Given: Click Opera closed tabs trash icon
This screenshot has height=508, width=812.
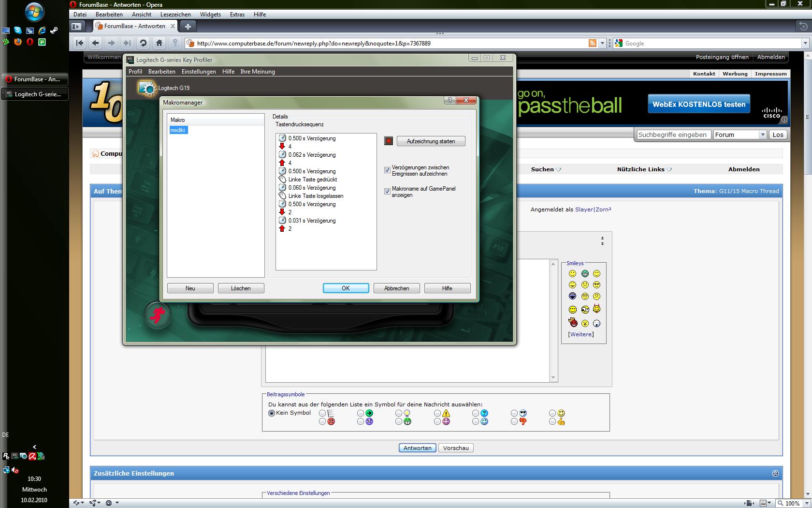Looking at the screenshot, I should 802,26.
